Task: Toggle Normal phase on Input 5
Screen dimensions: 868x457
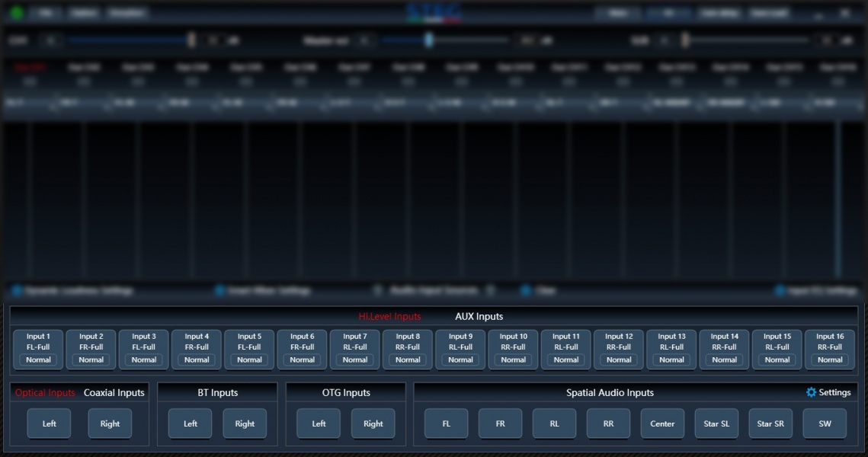Action: click(x=250, y=360)
